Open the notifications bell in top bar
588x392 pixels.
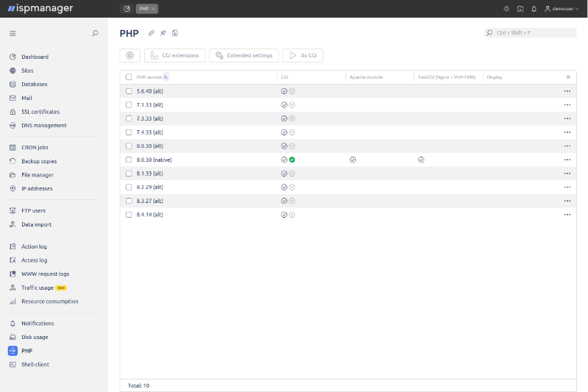(x=534, y=9)
